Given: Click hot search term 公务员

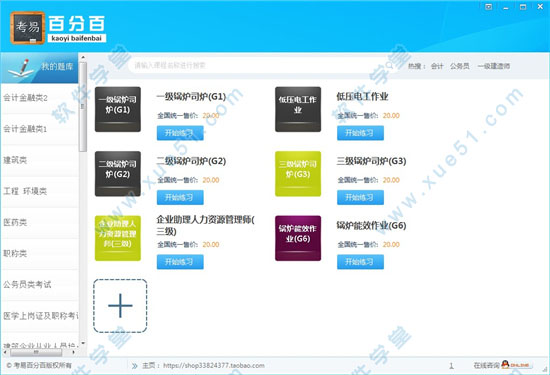Looking at the screenshot, I should [x=460, y=66].
